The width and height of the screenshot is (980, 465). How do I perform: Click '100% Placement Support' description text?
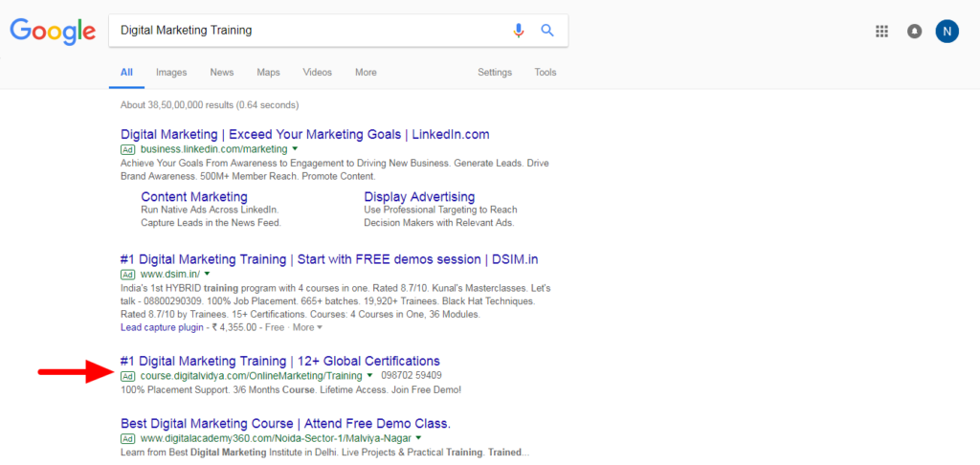click(177, 390)
